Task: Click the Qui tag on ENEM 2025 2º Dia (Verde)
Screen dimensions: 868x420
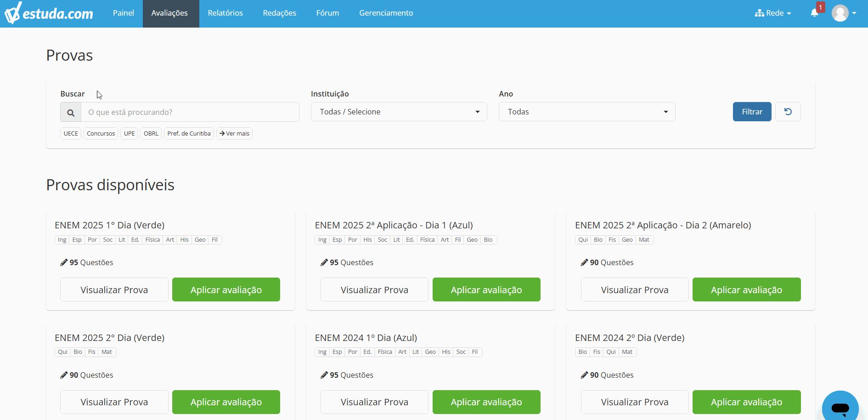Action: point(62,352)
